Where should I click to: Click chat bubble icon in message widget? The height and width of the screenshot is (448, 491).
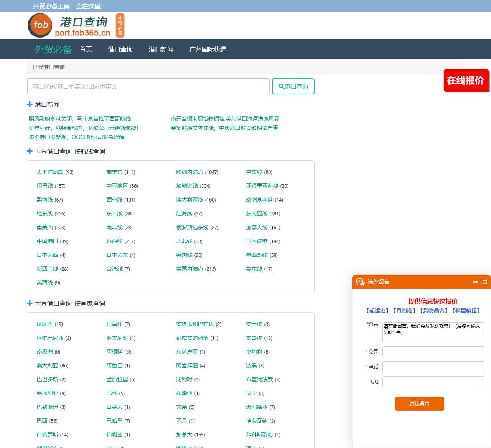(x=360, y=282)
